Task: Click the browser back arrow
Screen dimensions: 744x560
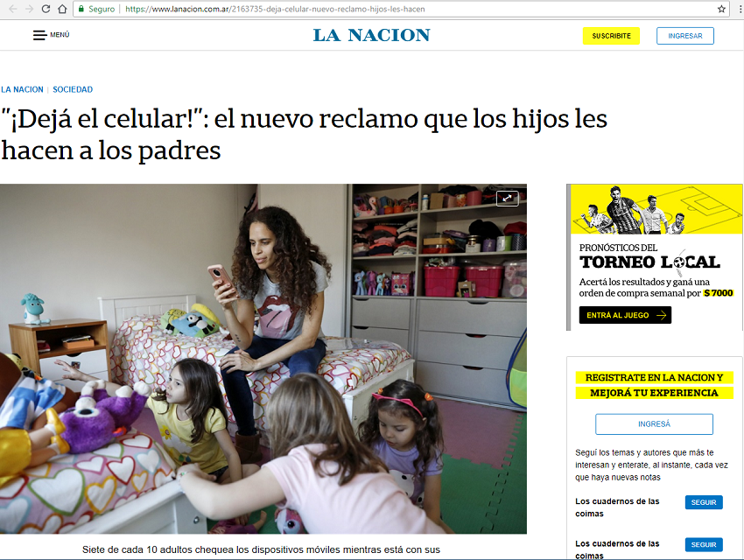Action: pyautogui.click(x=13, y=9)
